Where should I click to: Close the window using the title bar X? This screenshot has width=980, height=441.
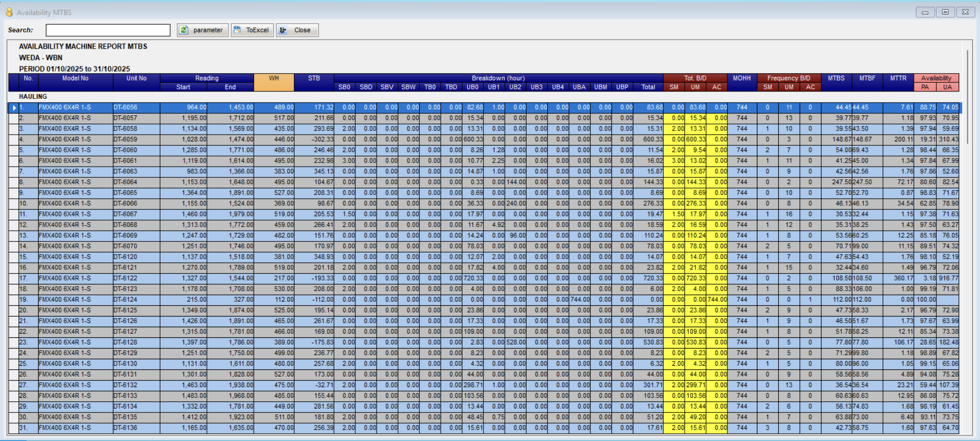965,12
